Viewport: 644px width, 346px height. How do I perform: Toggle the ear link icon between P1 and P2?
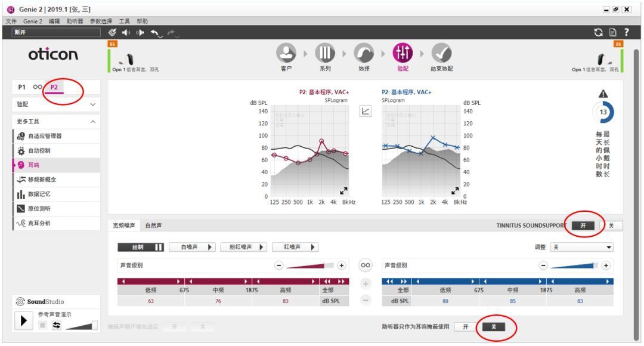tap(38, 86)
